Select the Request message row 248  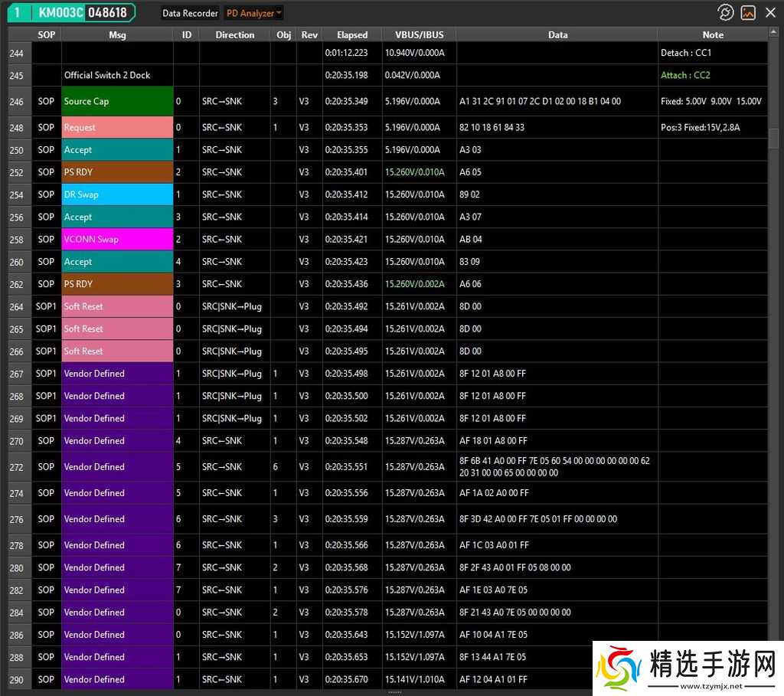click(116, 127)
